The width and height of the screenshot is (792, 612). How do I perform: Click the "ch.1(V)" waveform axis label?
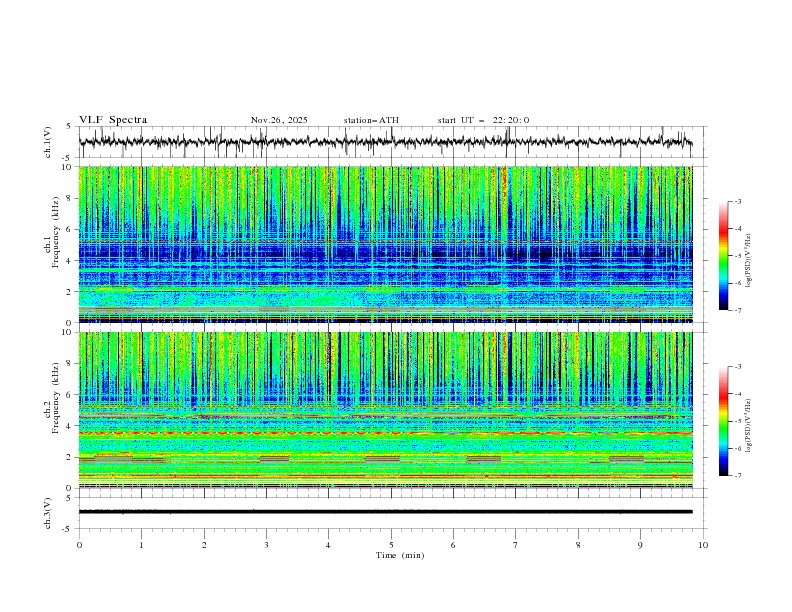[x=48, y=142]
